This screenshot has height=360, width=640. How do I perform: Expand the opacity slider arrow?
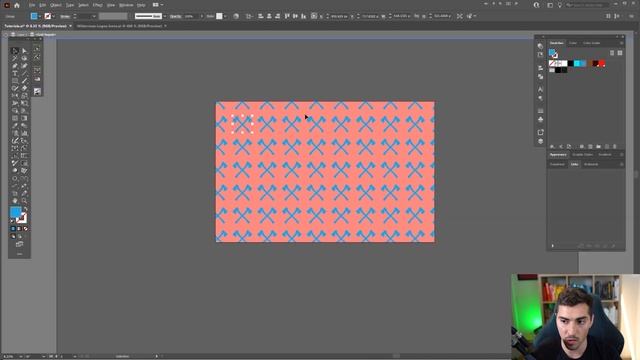202,16
